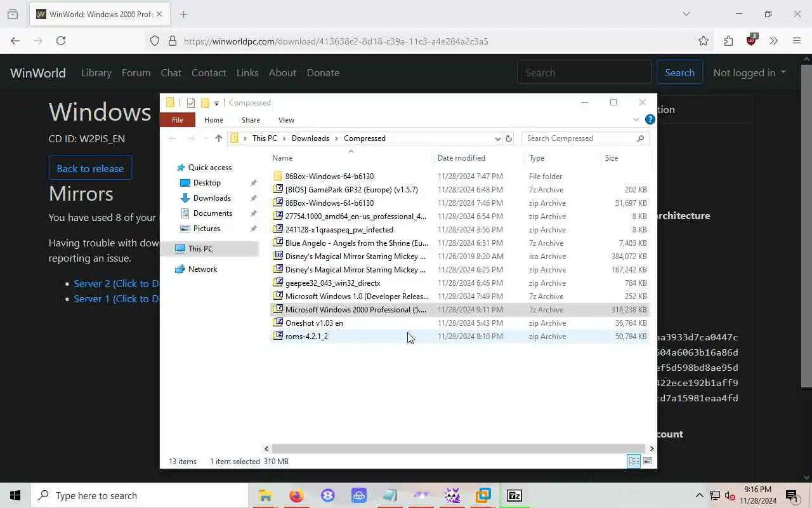Screen dimensions: 812x508
Task: Select Downloads in Quick access
Action: (x=212, y=198)
